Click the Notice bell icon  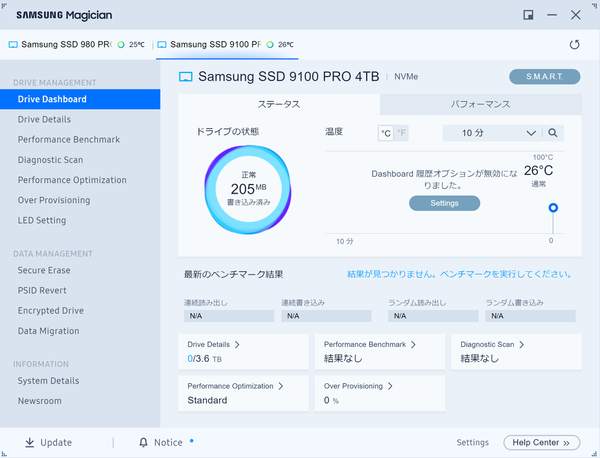point(143,442)
